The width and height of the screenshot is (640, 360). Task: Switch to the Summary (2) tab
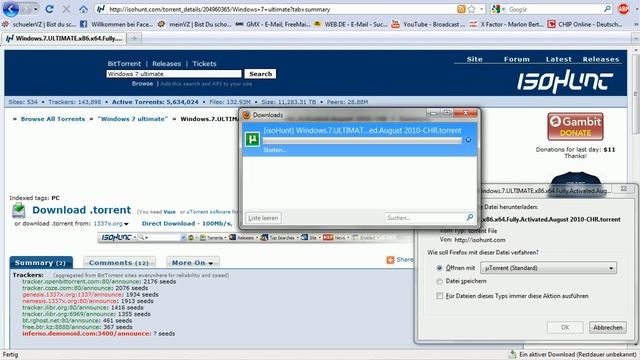(41, 262)
